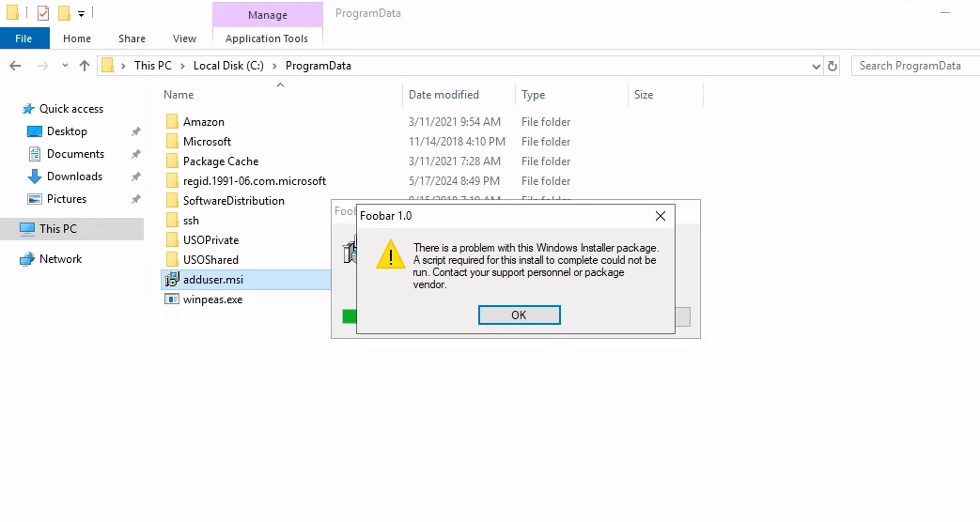The image size is (980, 522).
Task: Close the Foobar 1.0 error dialog
Action: tap(660, 216)
